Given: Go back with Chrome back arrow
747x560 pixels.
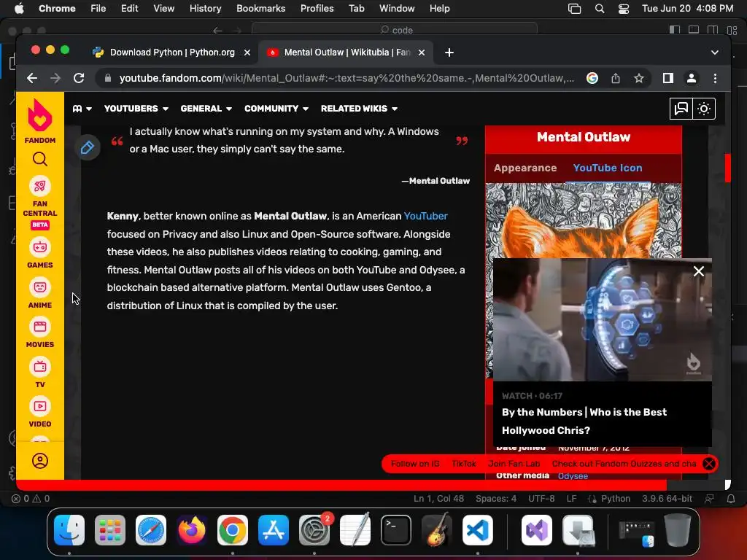Looking at the screenshot, I should [32, 78].
